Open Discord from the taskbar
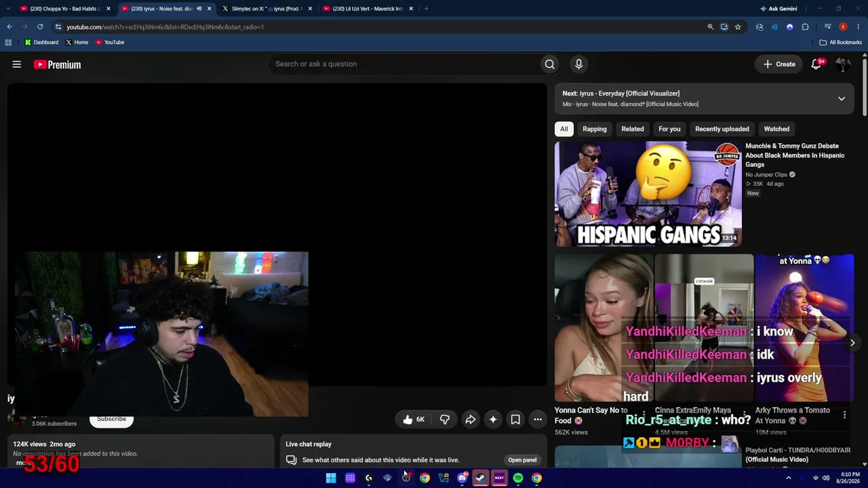 [x=462, y=478]
